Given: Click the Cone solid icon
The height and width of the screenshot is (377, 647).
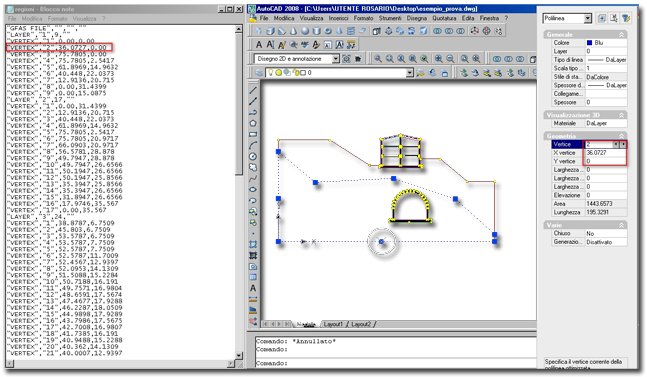Looking at the screenshot, I should [293, 31].
